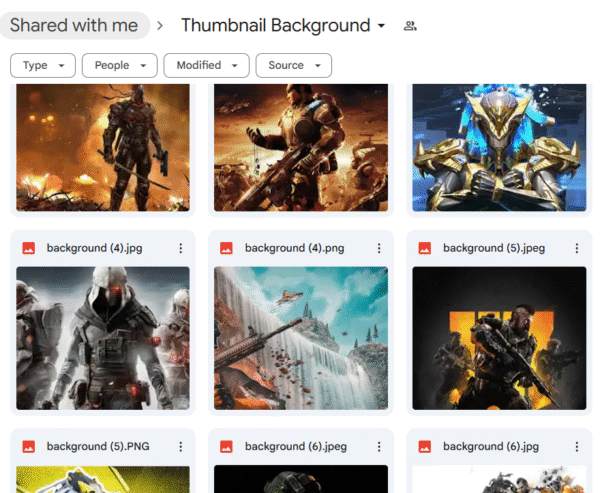This screenshot has width=600, height=493.
Task: Select the background (4).jpg file name
Action: (x=95, y=248)
